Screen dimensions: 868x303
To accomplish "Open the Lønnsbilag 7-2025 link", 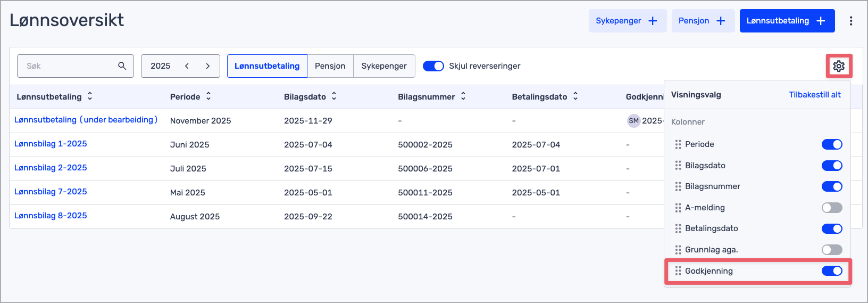I will 51,192.
